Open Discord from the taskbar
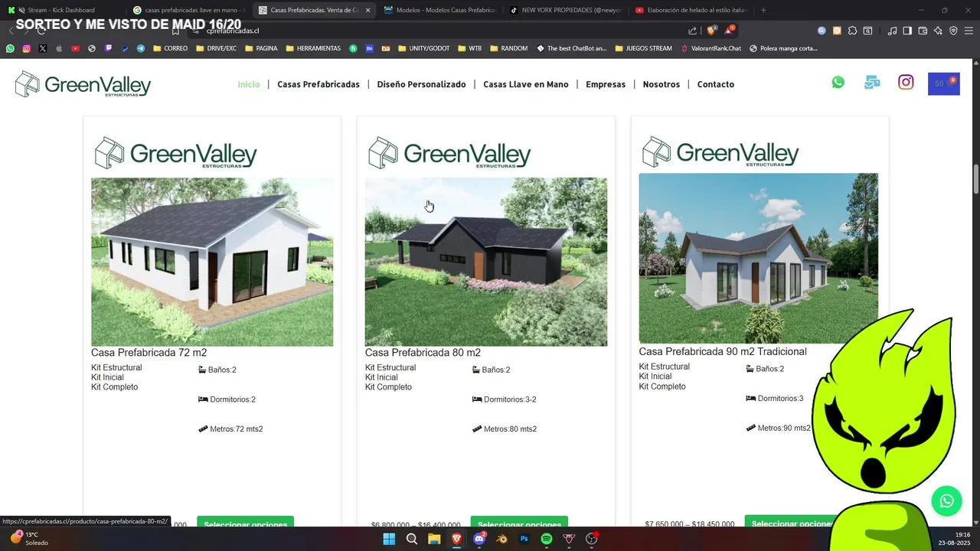The height and width of the screenshot is (551, 980). (479, 539)
